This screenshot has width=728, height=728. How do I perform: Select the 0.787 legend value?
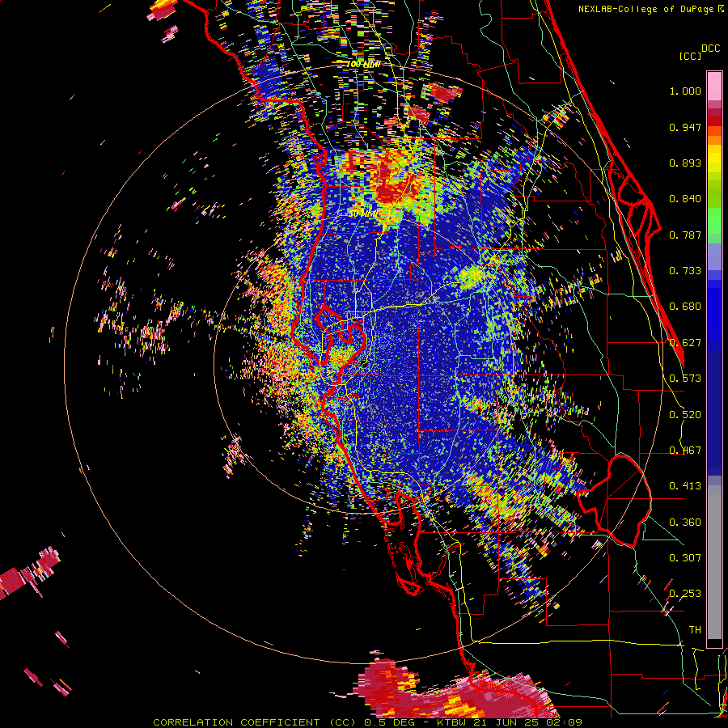tap(685, 235)
